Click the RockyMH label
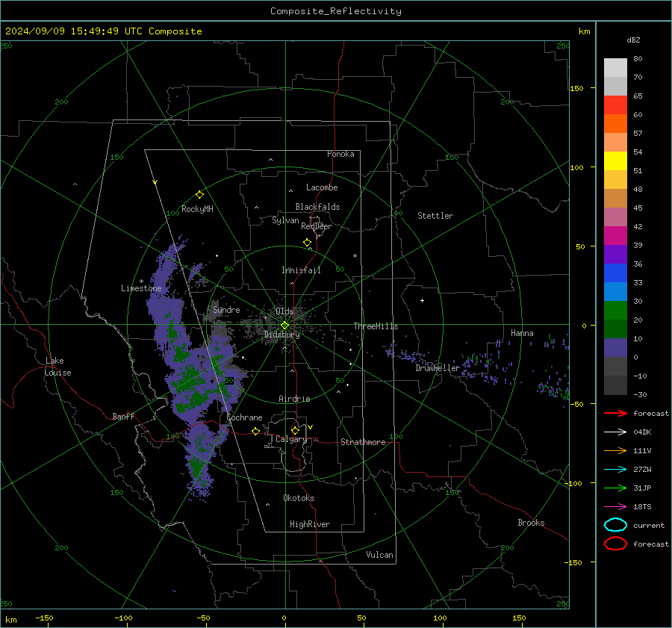Screen dimensions: 672x628 197,209
